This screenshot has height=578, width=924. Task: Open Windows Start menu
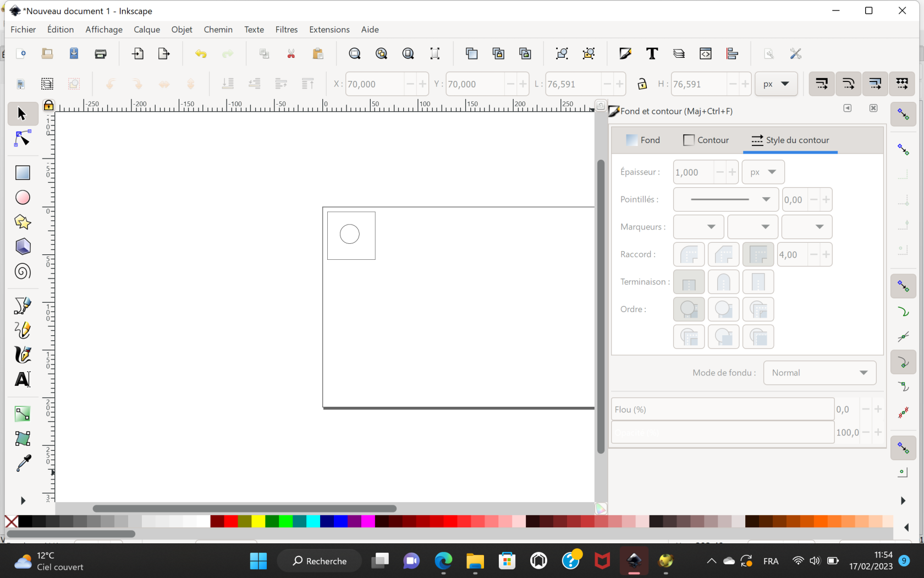click(258, 561)
